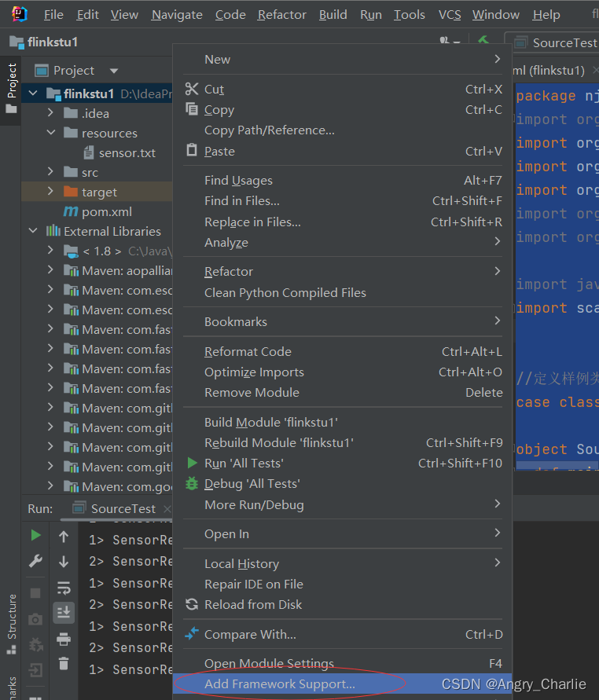Collapse the flinkstu1 root node

click(32, 93)
